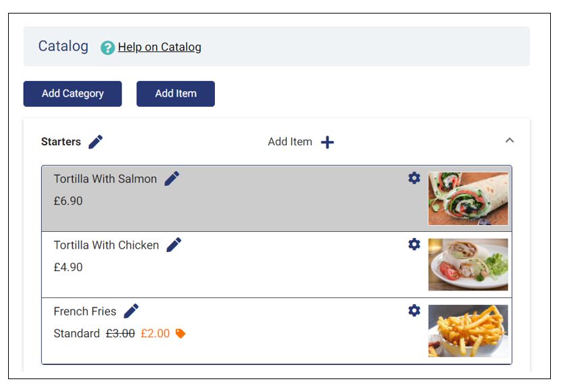
Task: Open settings gear for Tortilla With Chicken
Action: 414,244
